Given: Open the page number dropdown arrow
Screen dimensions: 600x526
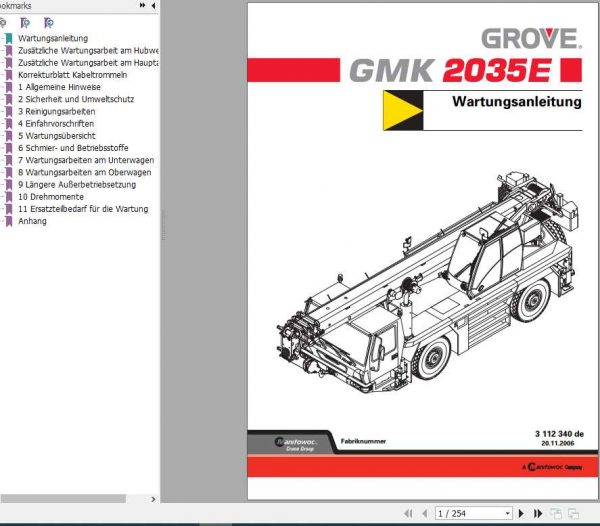Looking at the screenshot, I should coord(507,513).
